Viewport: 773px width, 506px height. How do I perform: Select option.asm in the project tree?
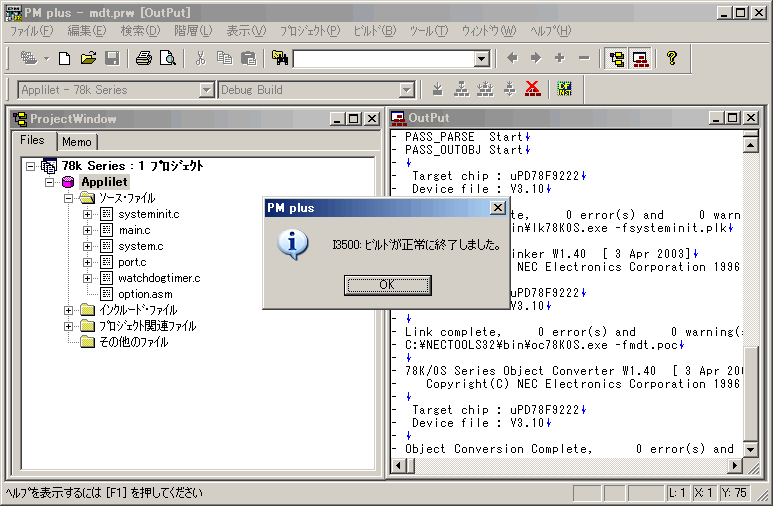145,294
